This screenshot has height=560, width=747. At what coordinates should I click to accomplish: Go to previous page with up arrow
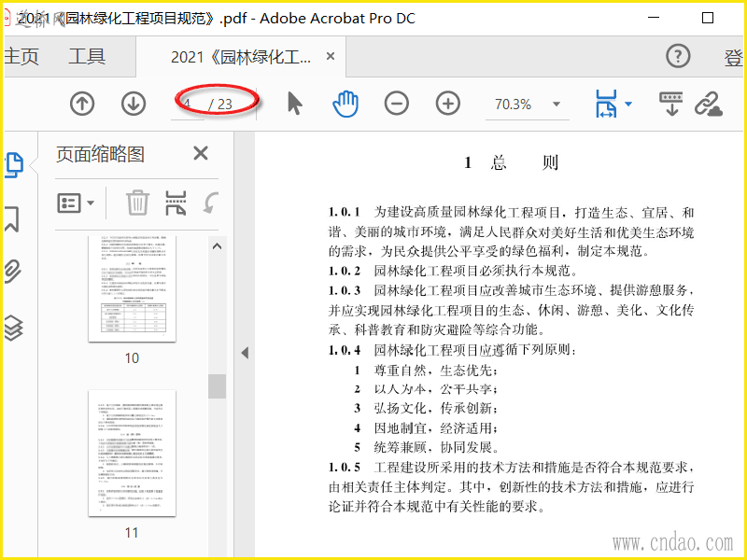[x=82, y=104]
